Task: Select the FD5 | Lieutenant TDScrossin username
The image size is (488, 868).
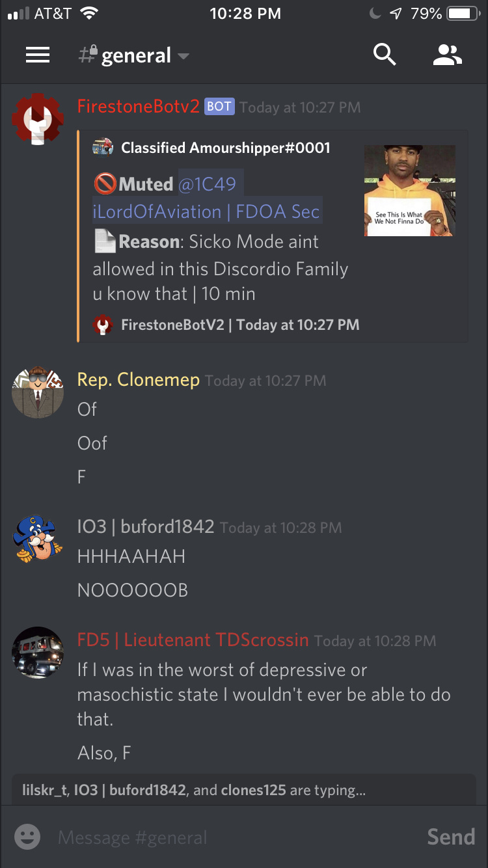Action: tap(193, 640)
